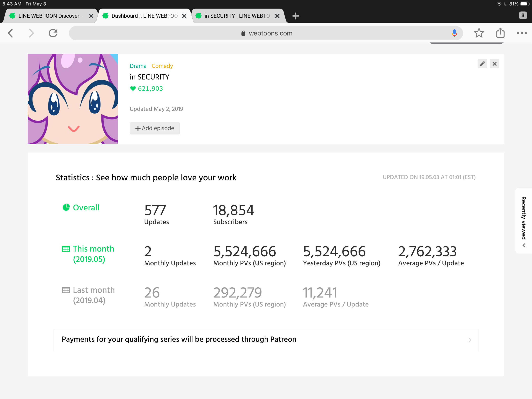532x399 pixels.
Task: Open the Comedy genre link
Action: pyautogui.click(x=162, y=66)
